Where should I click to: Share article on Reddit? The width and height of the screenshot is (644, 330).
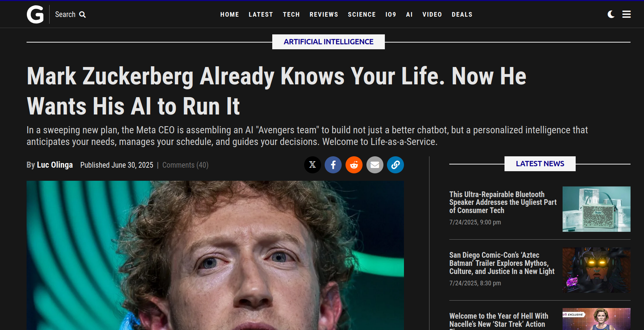354,165
